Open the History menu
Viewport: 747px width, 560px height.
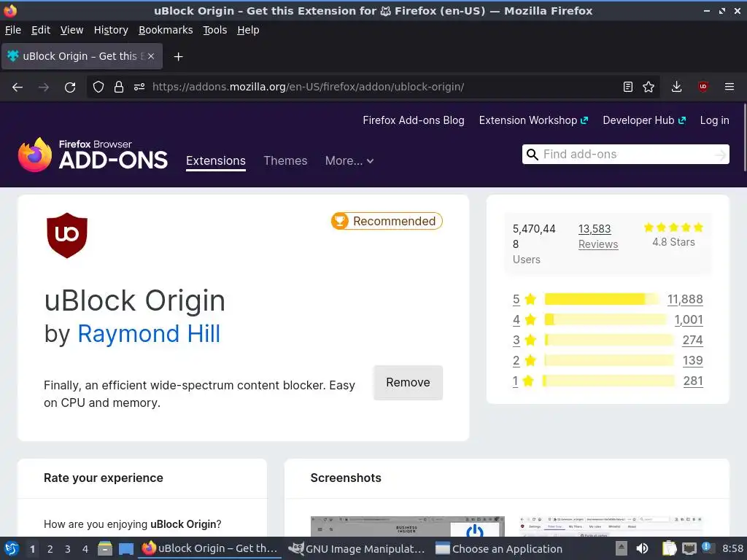coord(111,30)
